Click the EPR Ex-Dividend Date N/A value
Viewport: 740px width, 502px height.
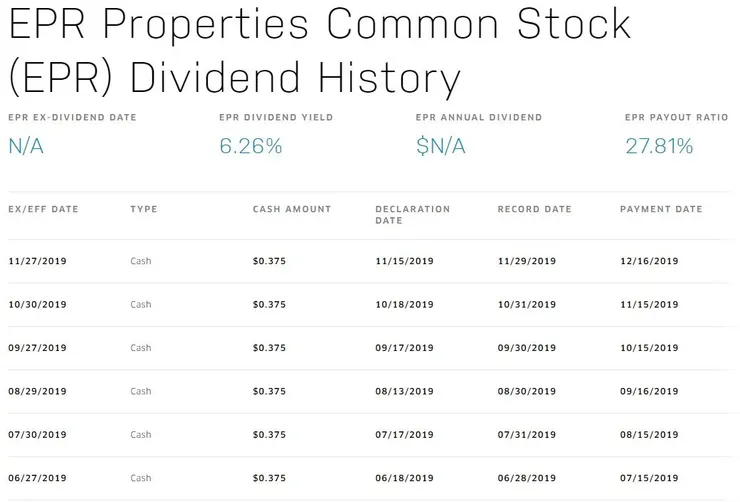click(26, 147)
